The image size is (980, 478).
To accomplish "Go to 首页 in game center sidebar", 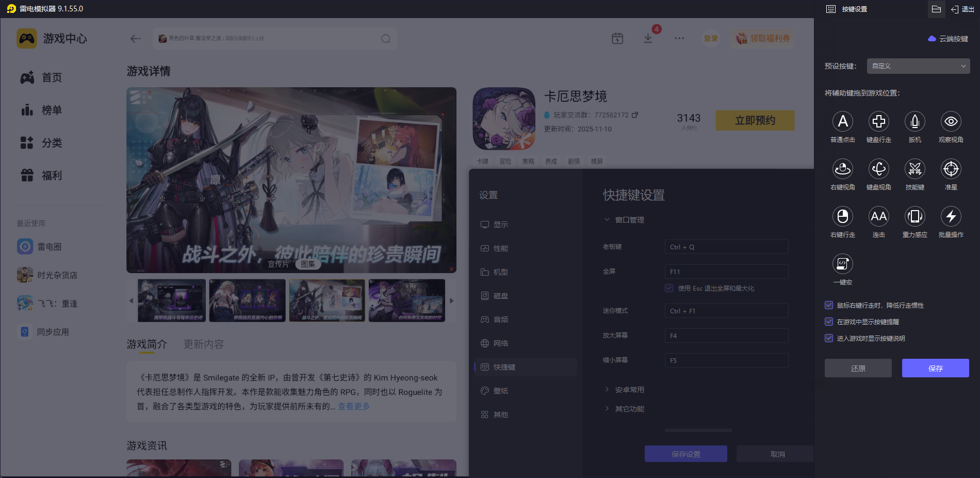I will point(41,77).
